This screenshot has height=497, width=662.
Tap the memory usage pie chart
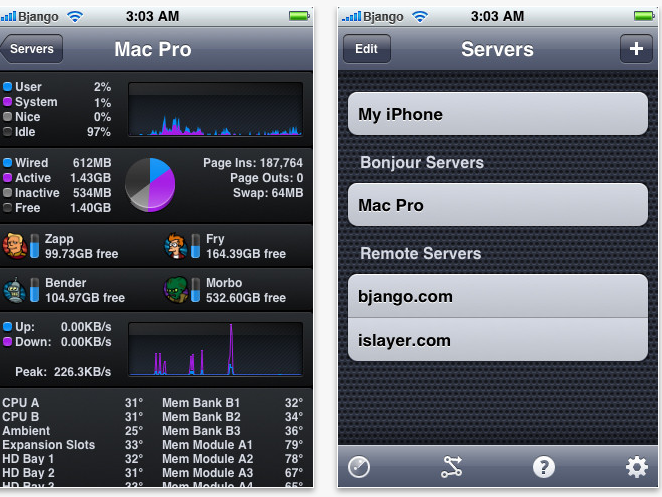[x=150, y=185]
